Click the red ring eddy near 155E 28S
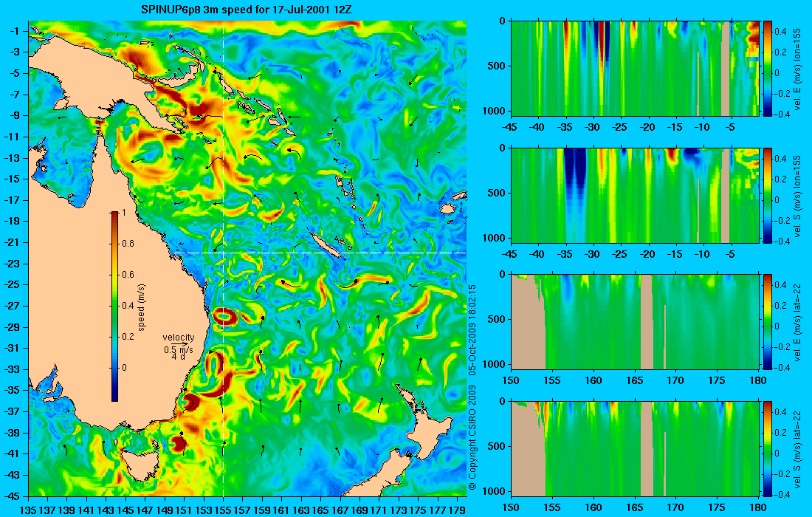 click(x=223, y=316)
